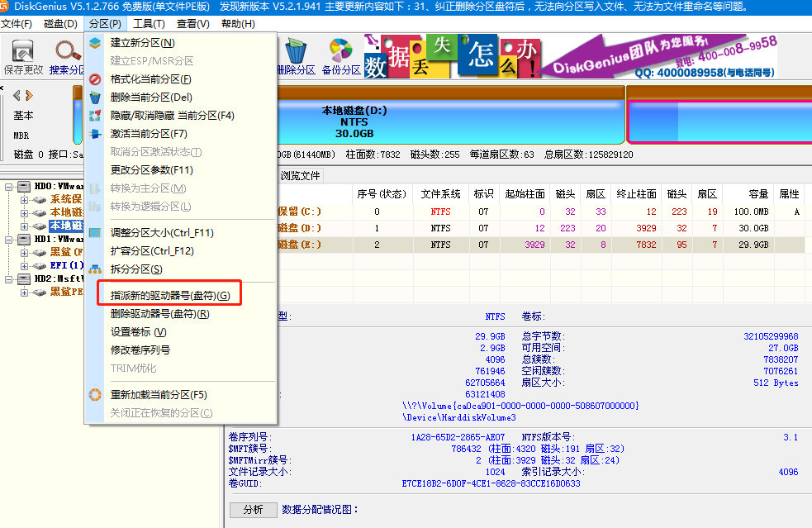This screenshot has width=812, height=528.
Task: Click the Save Changes (保存更改) toolbar icon
Action: click(23, 56)
